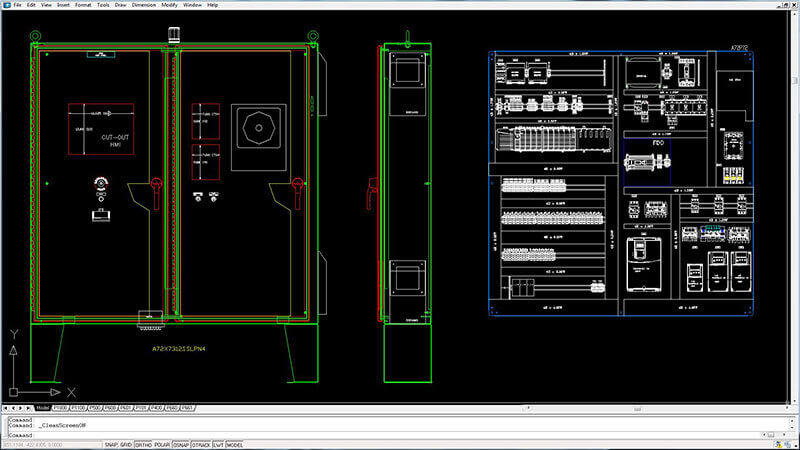Toggle LWT lineweight display

coord(218,445)
